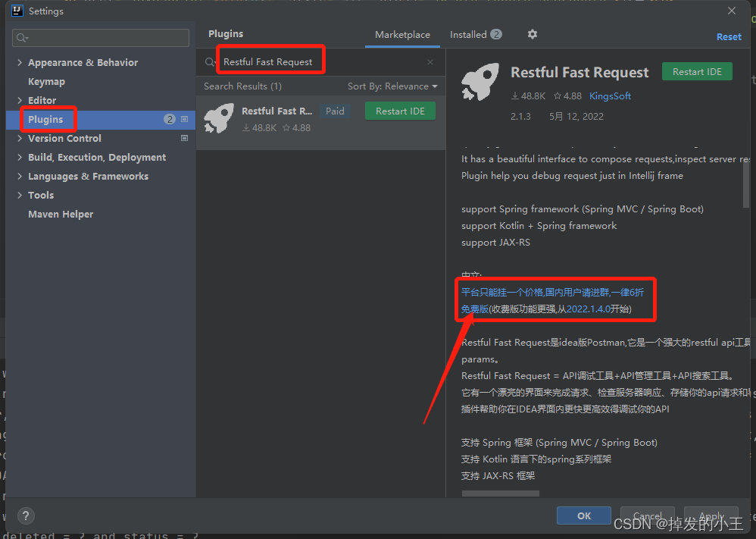Click the OK button
This screenshot has height=539, width=756.
click(x=584, y=515)
